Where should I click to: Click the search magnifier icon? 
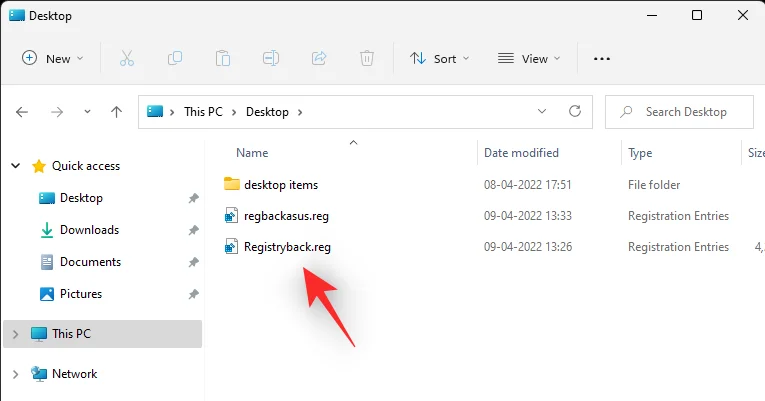click(626, 112)
